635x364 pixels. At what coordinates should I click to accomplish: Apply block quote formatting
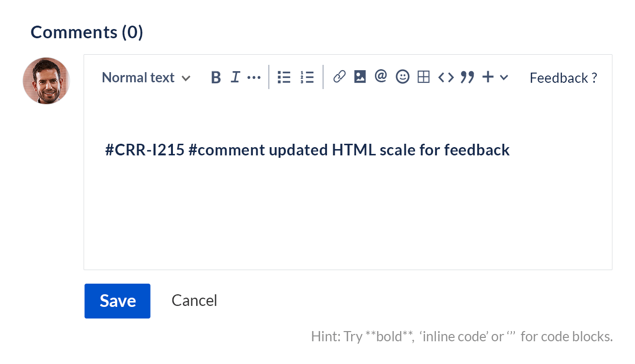click(x=467, y=77)
